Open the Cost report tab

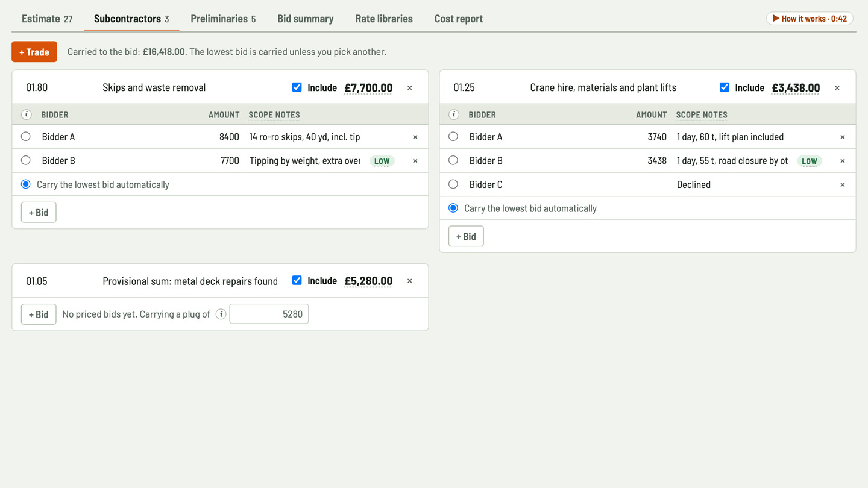coord(459,19)
